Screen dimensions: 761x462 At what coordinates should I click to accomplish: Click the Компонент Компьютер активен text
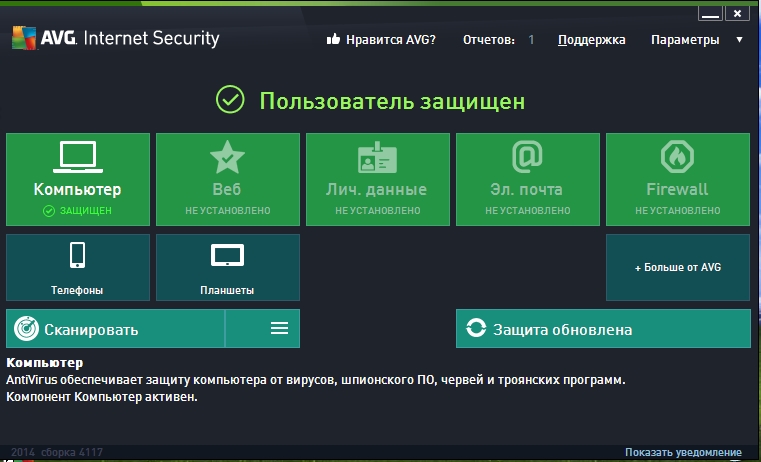pos(102,397)
